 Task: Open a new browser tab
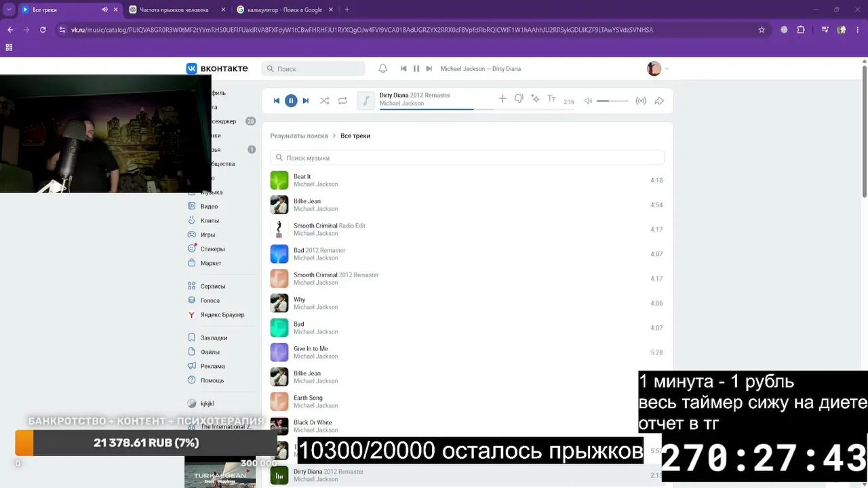coord(347,9)
